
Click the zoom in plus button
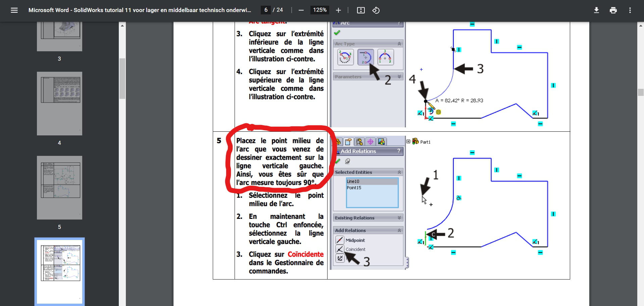pos(338,10)
